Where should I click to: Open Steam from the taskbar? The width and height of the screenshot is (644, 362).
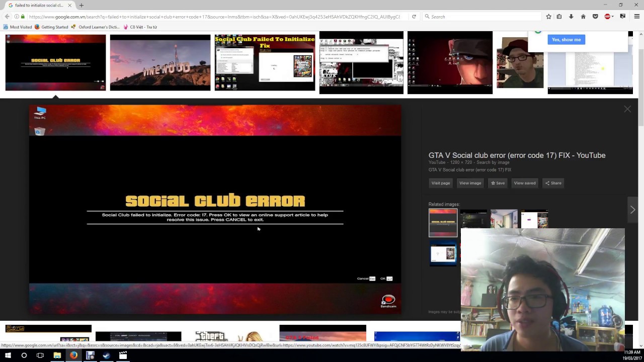[106, 355]
